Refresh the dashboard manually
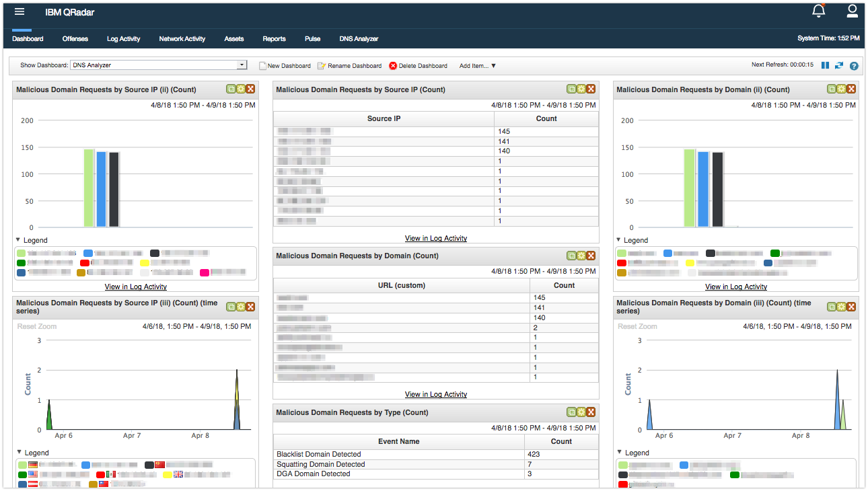This screenshot has height=491, width=868. click(x=838, y=65)
